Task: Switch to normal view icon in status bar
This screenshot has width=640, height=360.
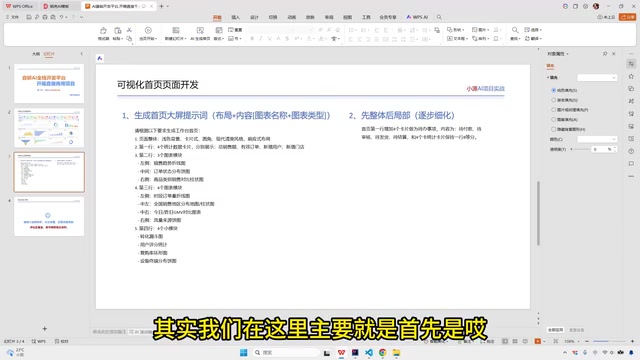Action: [505, 341]
